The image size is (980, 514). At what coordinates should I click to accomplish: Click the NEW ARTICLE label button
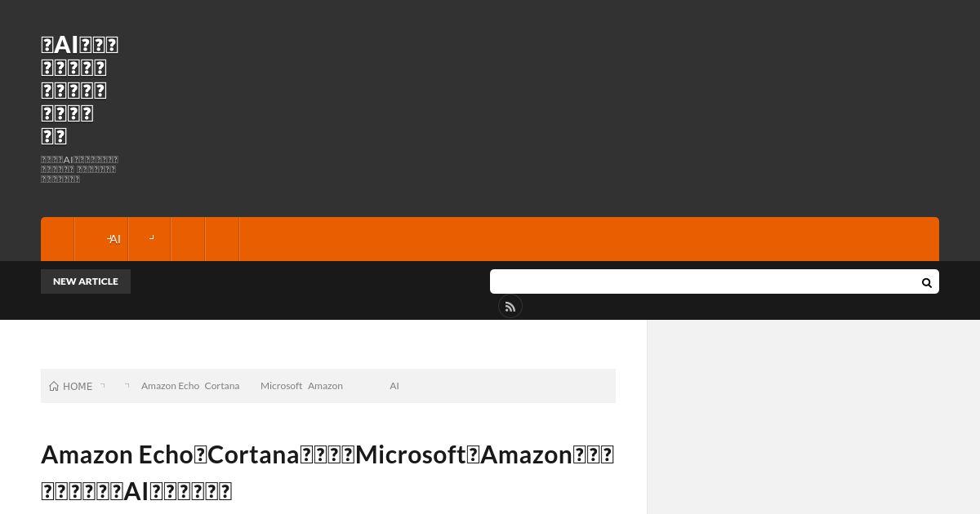86,281
